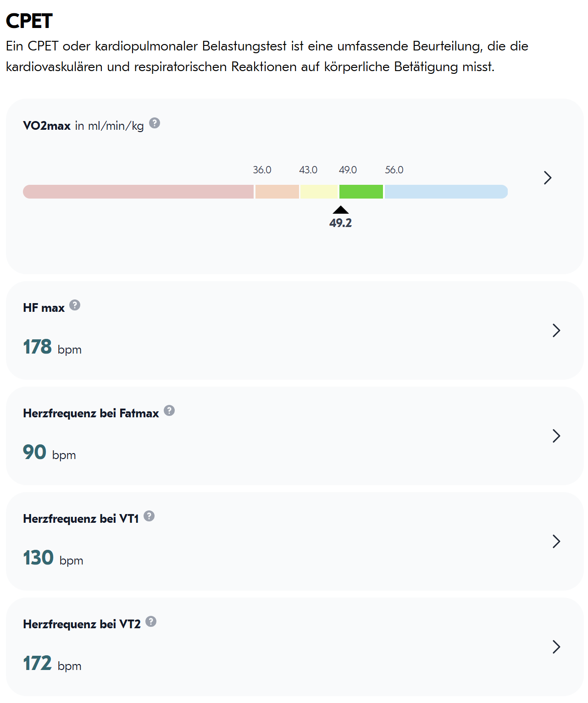The width and height of the screenshot is (588, 703).
Task: Click the light blue VO2max bar segment
Action: (x=446, y=192)
